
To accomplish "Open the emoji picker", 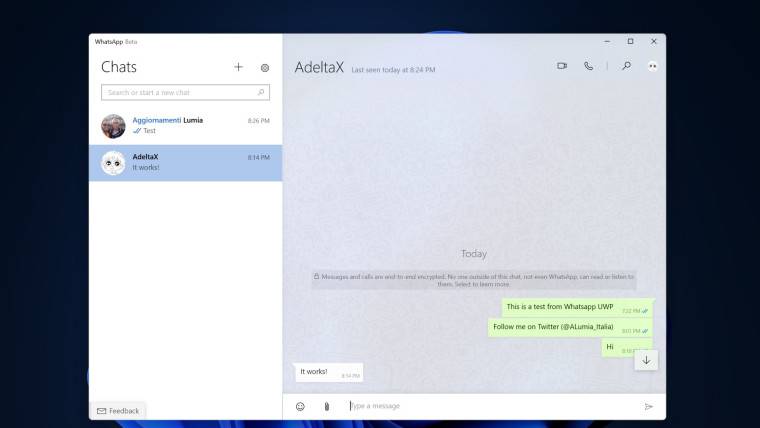I will 300,406.
